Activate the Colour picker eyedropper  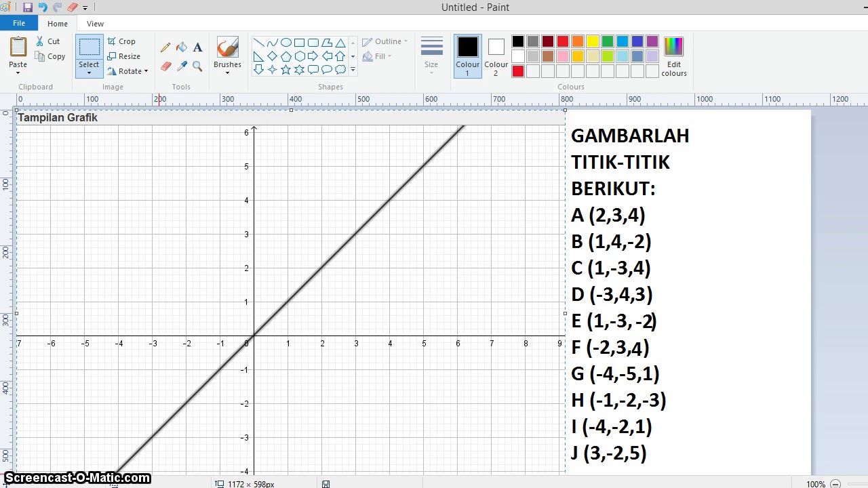pyautogui.click(x=181, y=66)
